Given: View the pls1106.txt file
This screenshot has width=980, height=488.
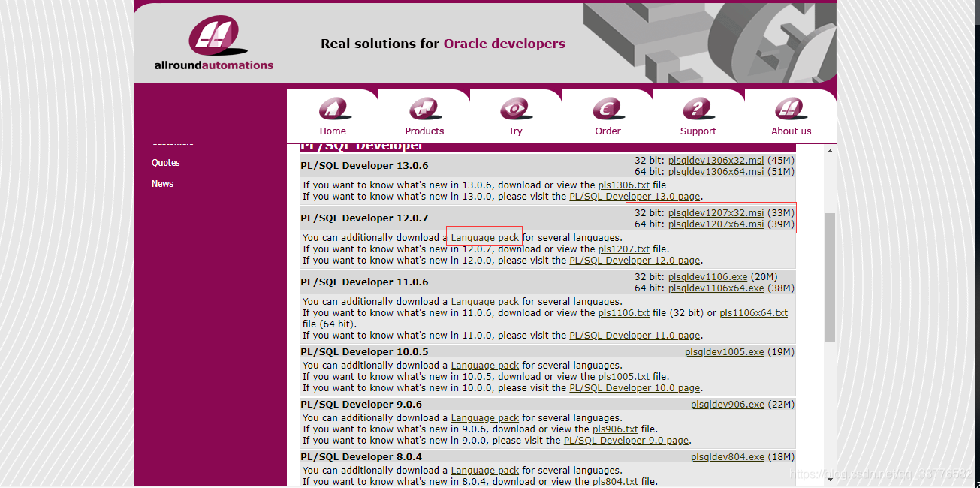Looking at the screenshot, I should (x=623, y=312).
